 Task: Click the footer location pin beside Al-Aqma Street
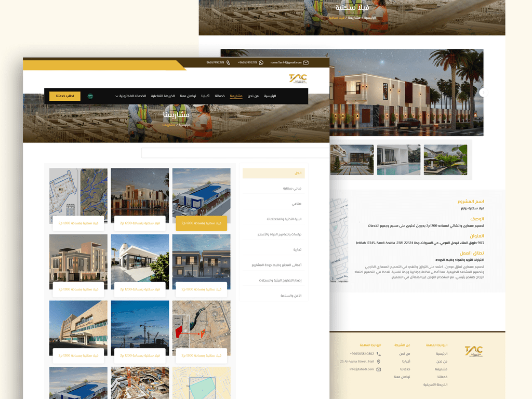379,362
